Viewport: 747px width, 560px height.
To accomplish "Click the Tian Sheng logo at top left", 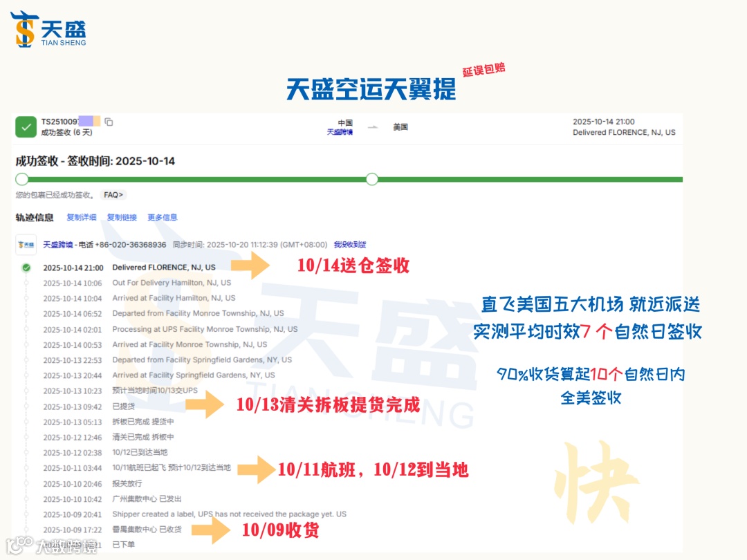I will [x=48, y=29].
